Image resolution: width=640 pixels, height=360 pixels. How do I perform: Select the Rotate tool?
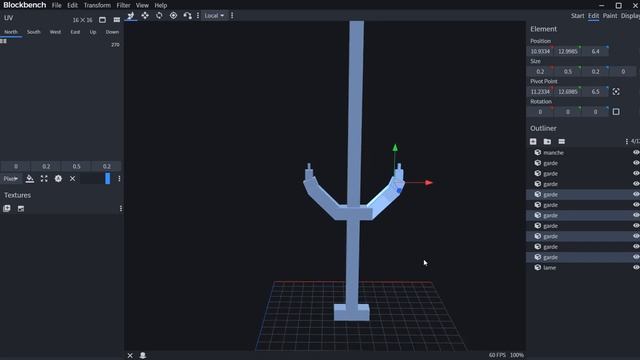[x=159, y=16]
